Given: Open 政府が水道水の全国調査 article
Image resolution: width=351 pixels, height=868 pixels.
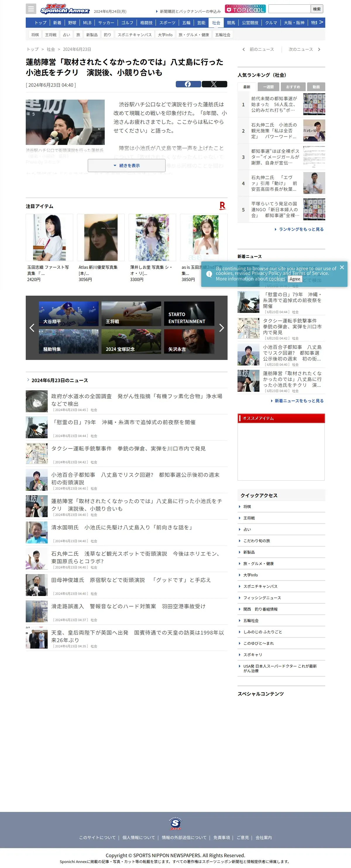Looking at the screenshot, I should pos(127,401).
